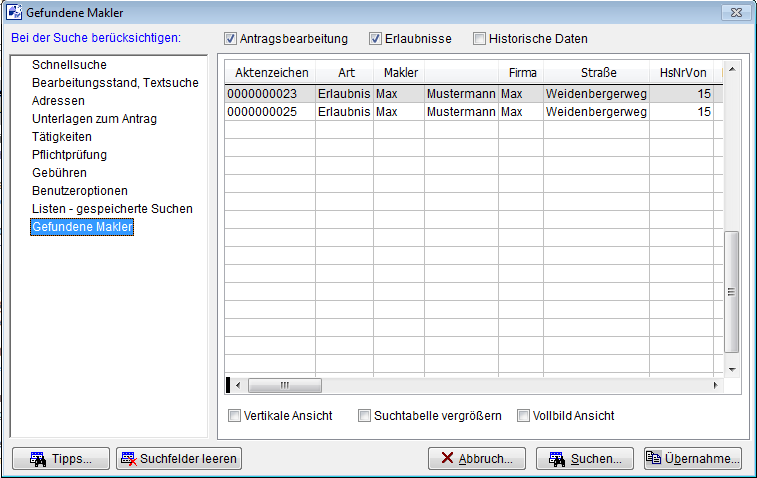Click the copy icon on Übernahme button
The height and width of the screenshot is (478, 757).
(654, 459)
